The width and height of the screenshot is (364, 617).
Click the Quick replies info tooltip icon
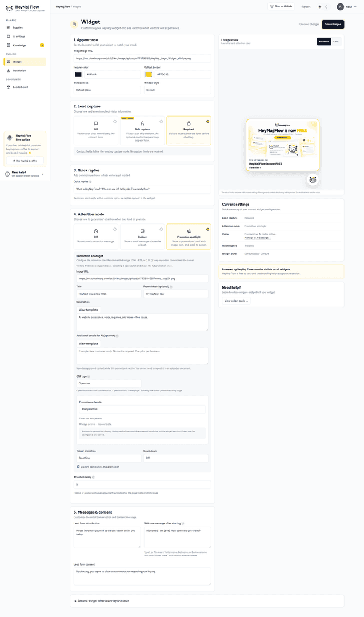(x=90, y=182)
